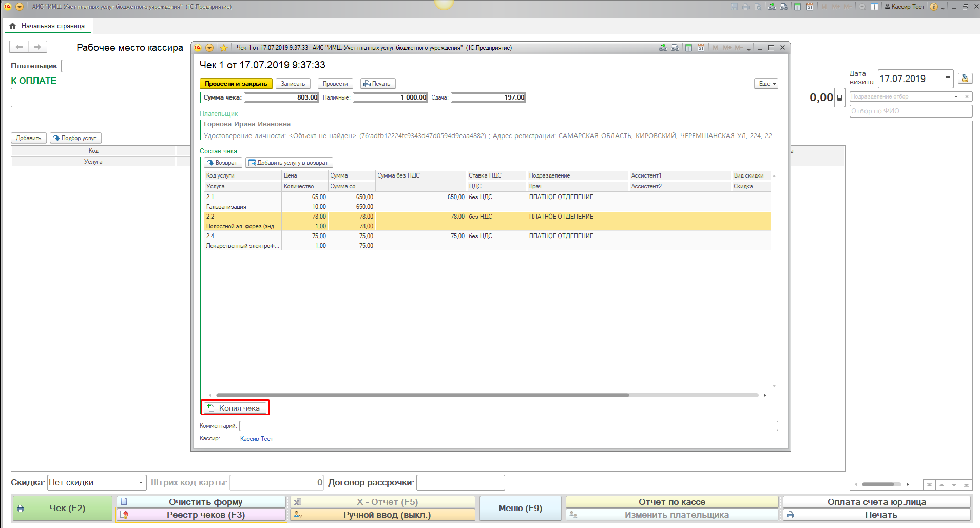The width and height of the screenshot is (980, 528).
Task: Open Меню (F9)
Action: (520, 508)
